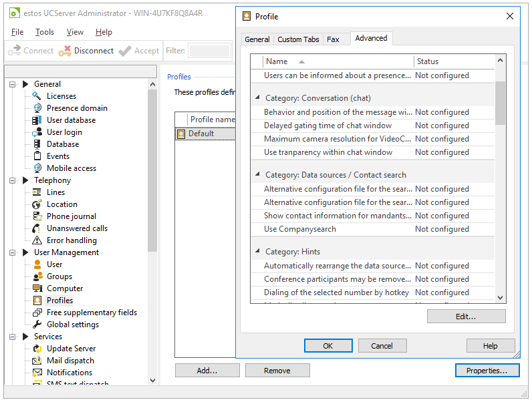Collapse the Data sources / Contact search category

coord(258,175)
